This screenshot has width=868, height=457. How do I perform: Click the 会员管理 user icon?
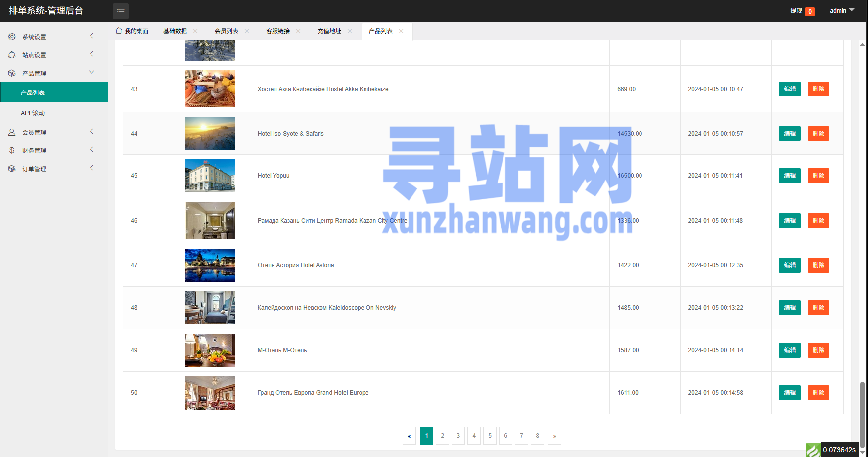(12, 132)
